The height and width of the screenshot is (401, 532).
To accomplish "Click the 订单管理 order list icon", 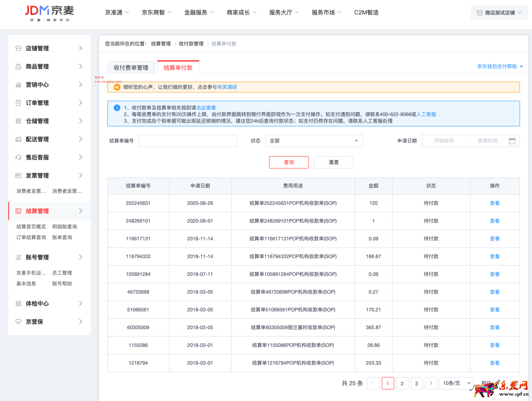I will pos(18,103).
